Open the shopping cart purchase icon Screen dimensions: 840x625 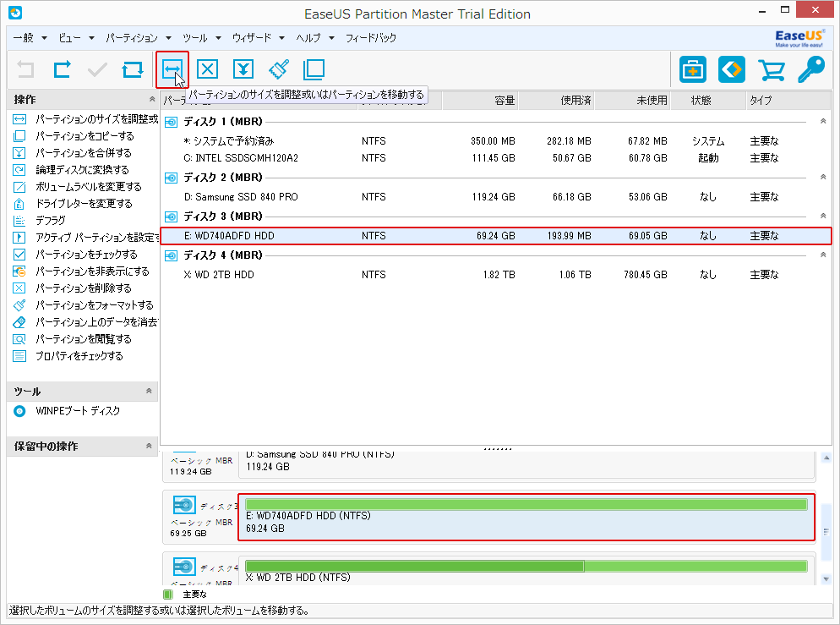(x=772, y=69)
